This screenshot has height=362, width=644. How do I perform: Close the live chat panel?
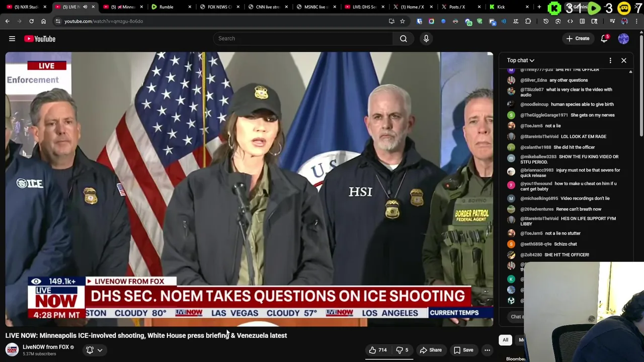point(624,60)
